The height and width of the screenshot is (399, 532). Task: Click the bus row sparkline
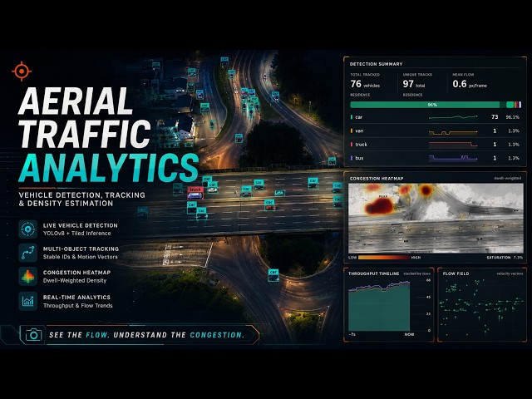453,158
